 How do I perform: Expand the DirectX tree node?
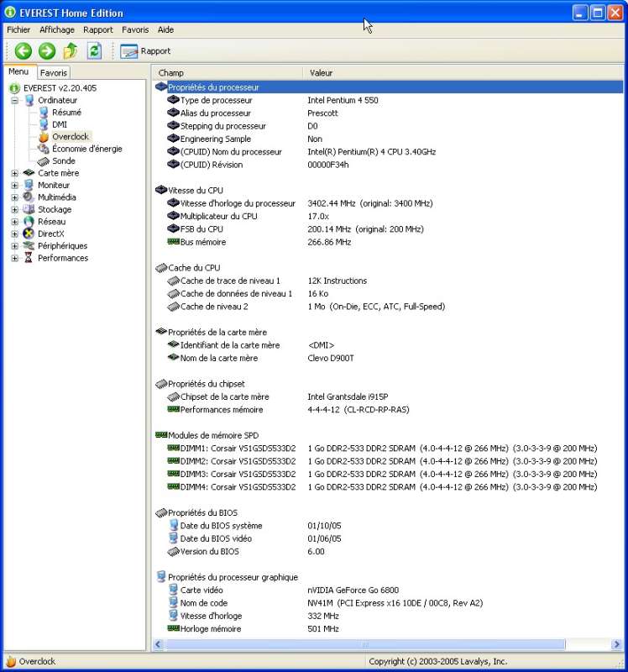14,234
